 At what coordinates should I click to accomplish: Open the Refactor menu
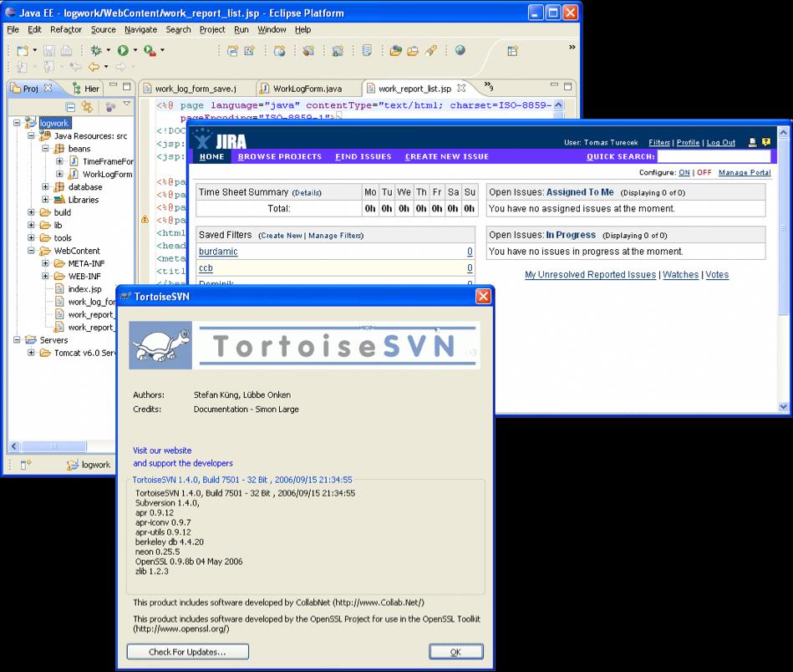click(66, 29)
